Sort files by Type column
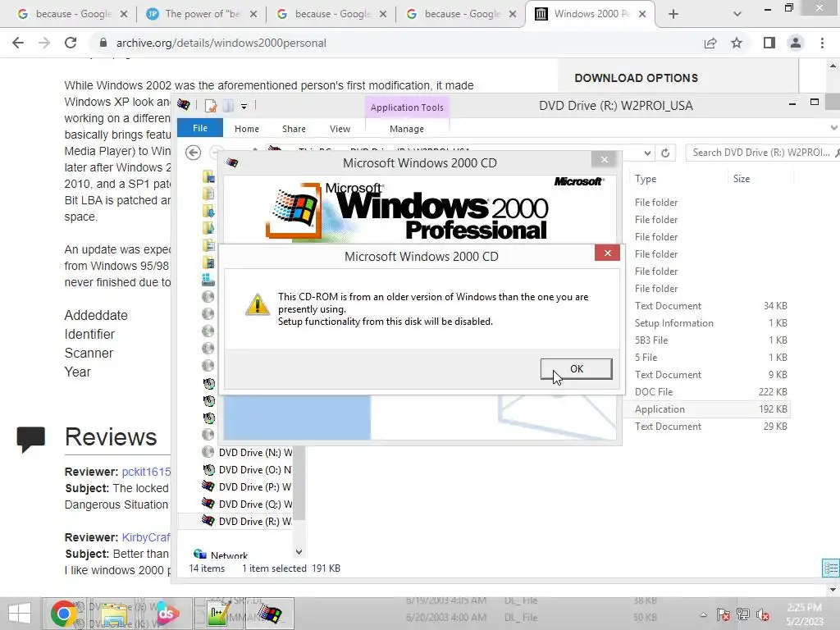The width and height of the screenshot is (840, 630). coord(645,179)
